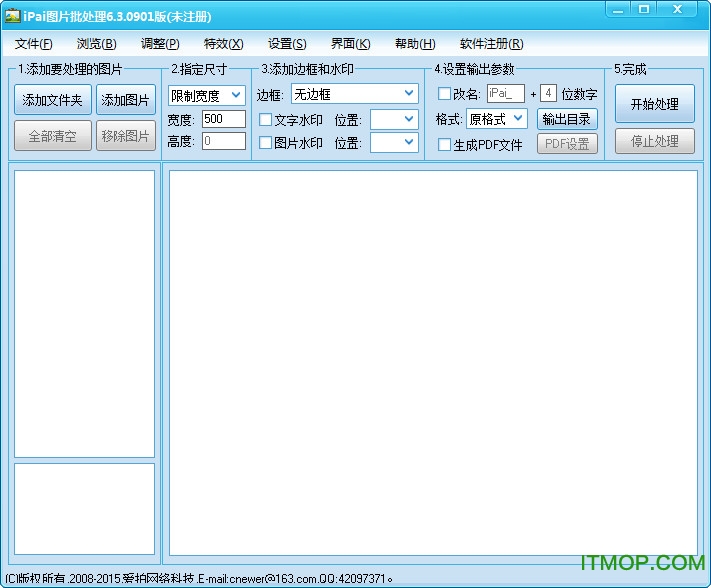Open the 文字水印 位置 dropdown
This screenshot has width=711, height=588.
click(x=394, y=120)
